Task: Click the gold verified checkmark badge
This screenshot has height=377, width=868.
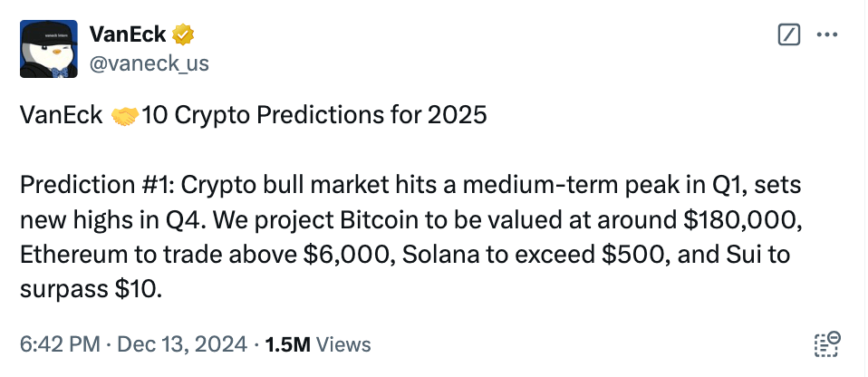Action: 184,35
